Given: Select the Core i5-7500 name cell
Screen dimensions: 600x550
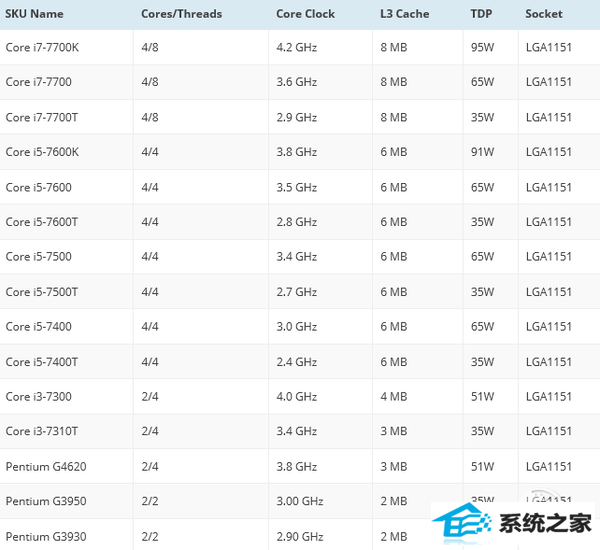Looking at the screenshot, I should [38, 256].
